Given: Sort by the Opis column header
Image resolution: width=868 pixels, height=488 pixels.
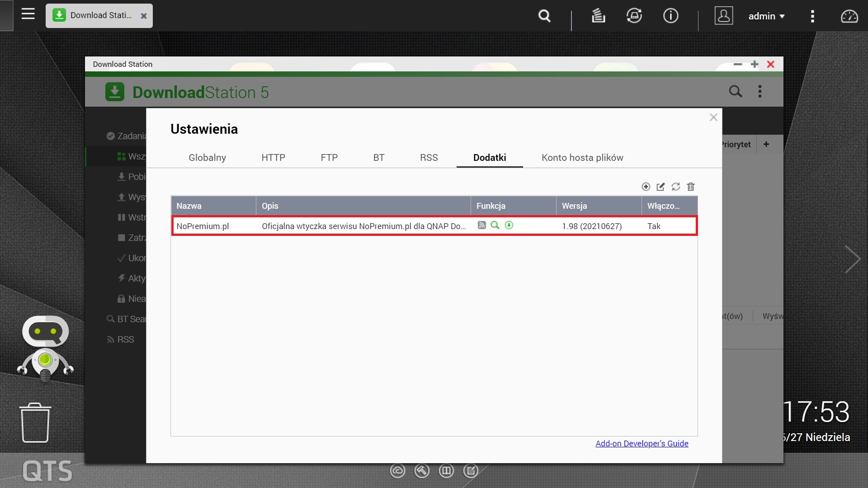Looking at the screenshot, I should pos(363,206).
